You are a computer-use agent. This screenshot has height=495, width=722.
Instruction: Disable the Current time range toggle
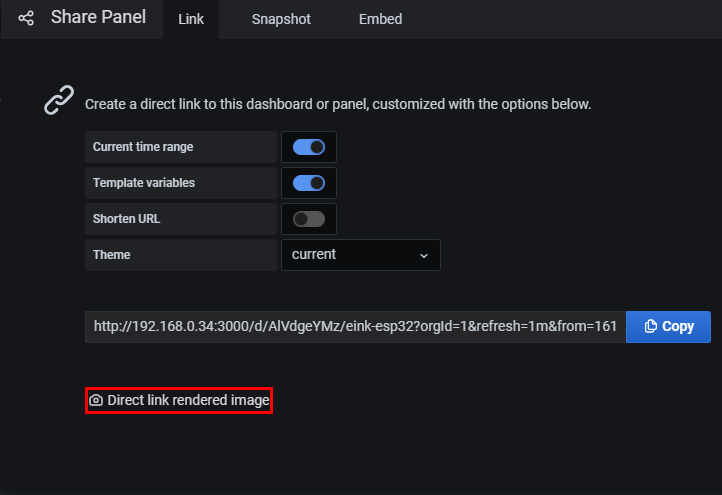(309, 147)
